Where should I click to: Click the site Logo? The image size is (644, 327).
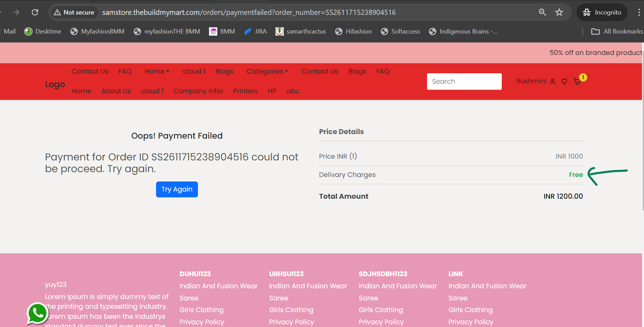pyautogui.click(x=55, y=84)
